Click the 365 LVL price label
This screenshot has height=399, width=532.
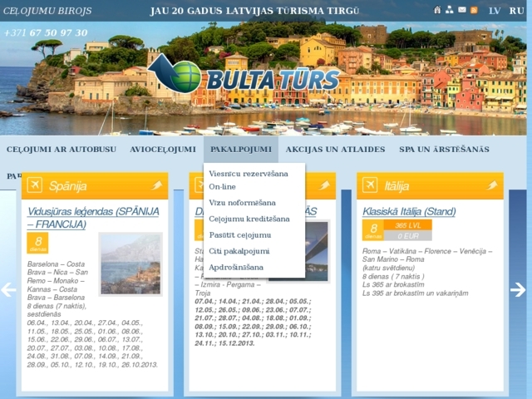pos(408,225)
